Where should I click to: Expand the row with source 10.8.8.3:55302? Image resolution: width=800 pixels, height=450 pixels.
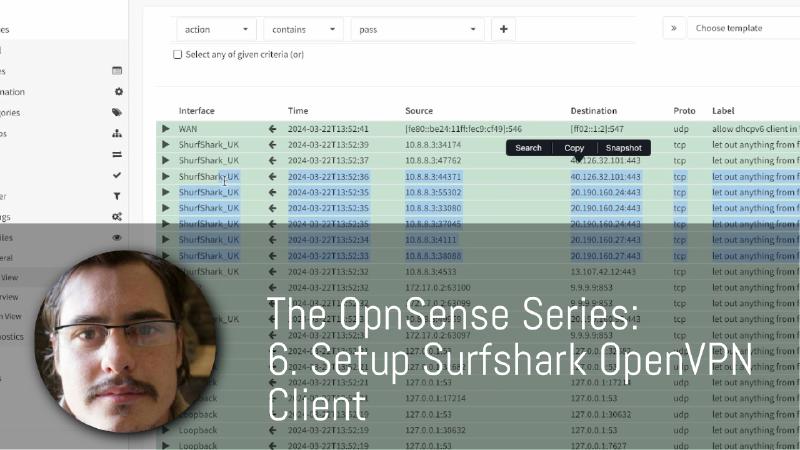[x=166, y=192]
